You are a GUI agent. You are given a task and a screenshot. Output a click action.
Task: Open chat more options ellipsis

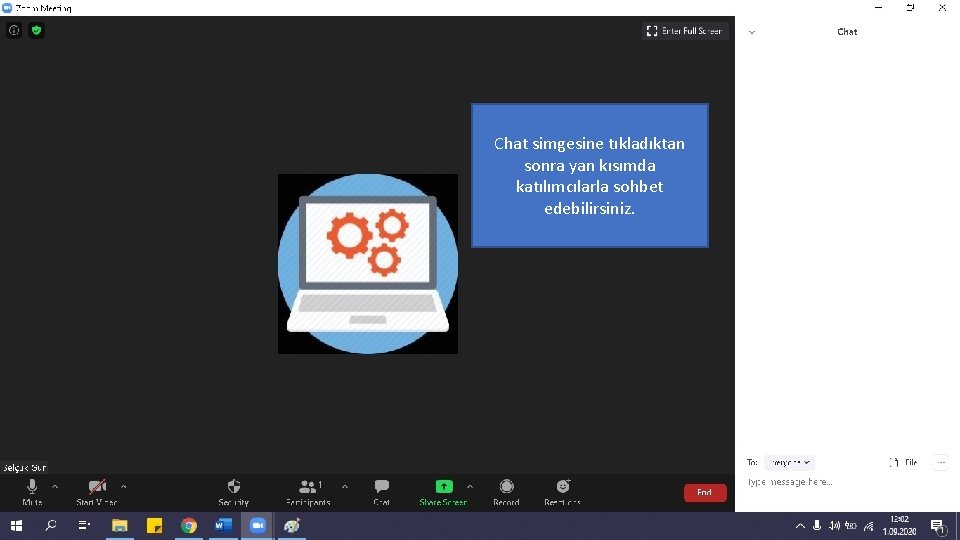point(941,462)
